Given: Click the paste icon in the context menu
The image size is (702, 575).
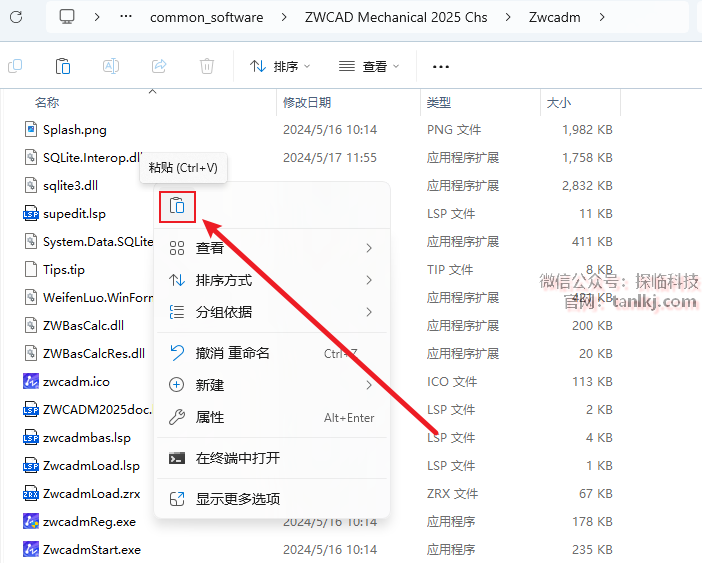Looking at the screenshot, I should pos(177,206).
